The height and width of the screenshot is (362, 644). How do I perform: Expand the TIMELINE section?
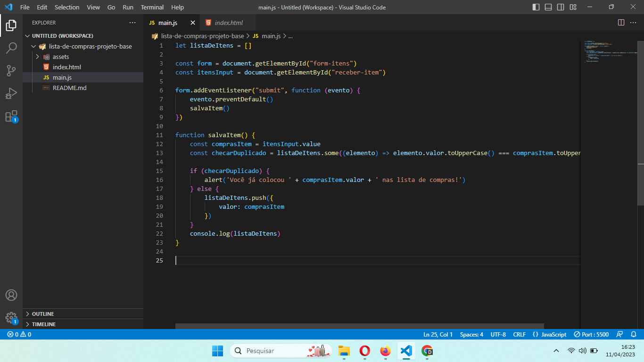coord(83,324)
